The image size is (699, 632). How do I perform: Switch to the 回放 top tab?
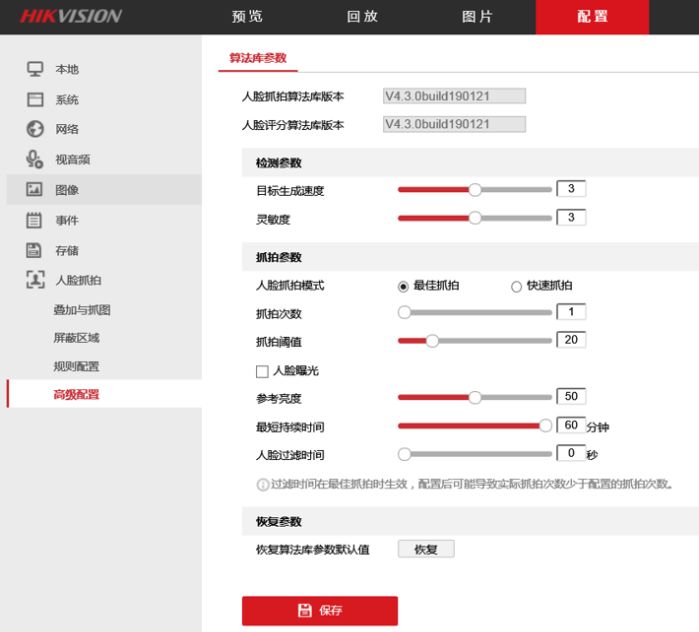[x=362, y=17]
